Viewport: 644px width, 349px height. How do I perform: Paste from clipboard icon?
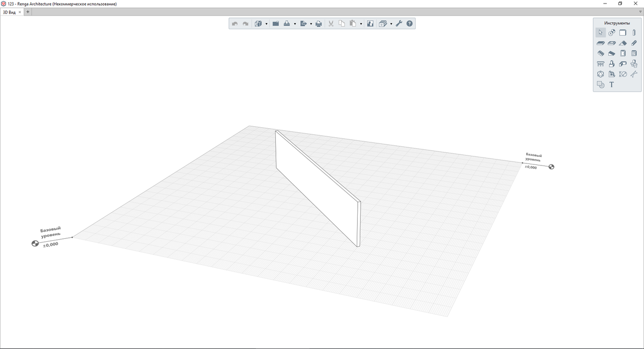(x=353, y=24)
